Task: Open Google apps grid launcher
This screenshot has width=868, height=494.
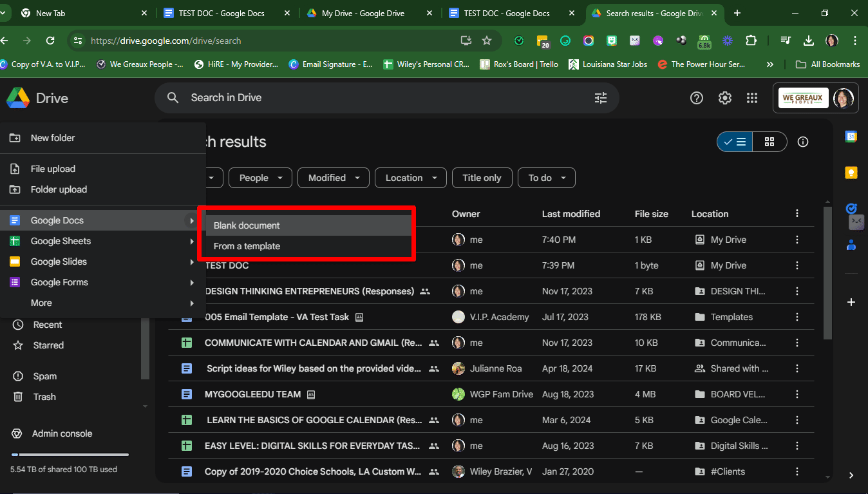Action: click(x=751, y=98)
